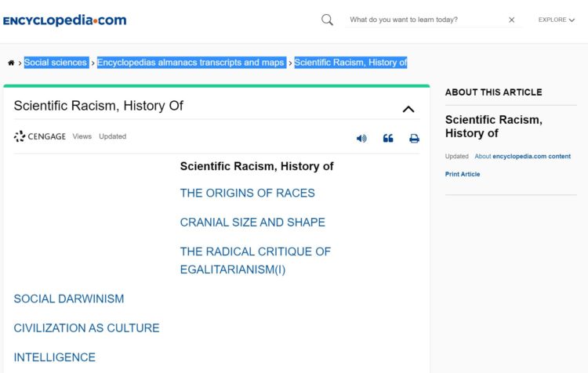Viewport: 588px width, 373px height.
Task: Go to The Radical Critique of Egalitarianism section
Action: (x=256, y=260)
